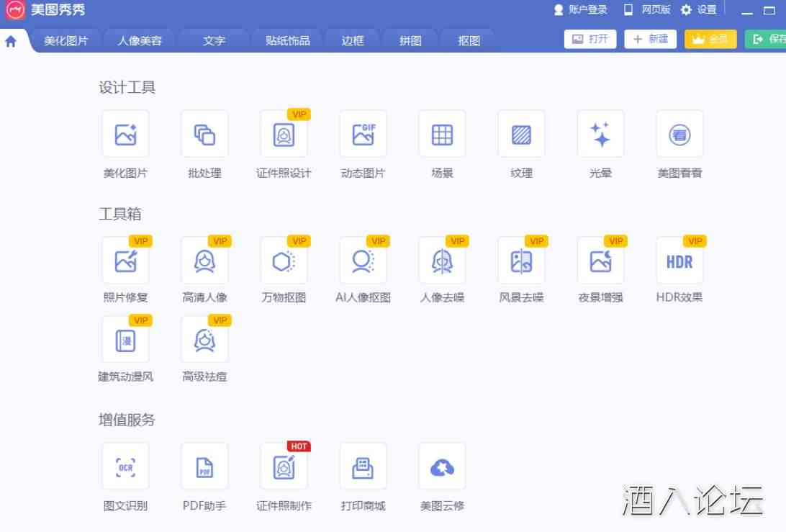Switch to the 美化图片 tab
Image resolution: width=786 pixels, height=532 pixels.
pyautogui.click(x=65, y=40)
